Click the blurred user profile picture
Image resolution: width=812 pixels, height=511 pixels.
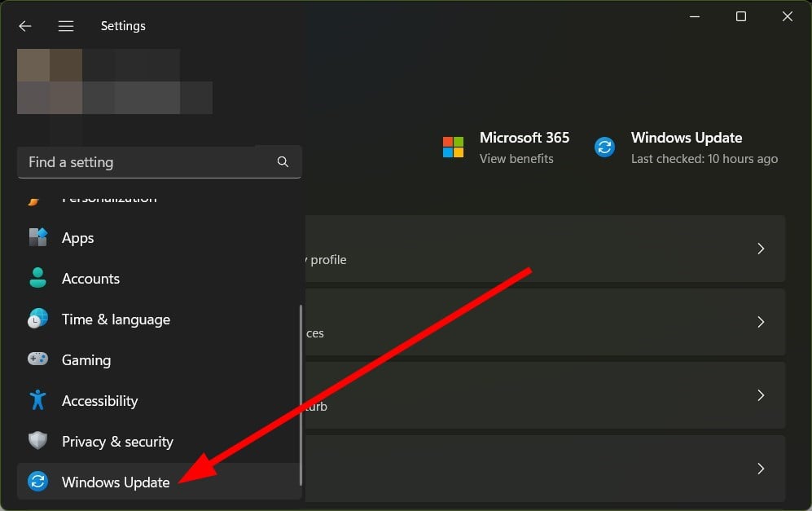(x=50, y=81)
